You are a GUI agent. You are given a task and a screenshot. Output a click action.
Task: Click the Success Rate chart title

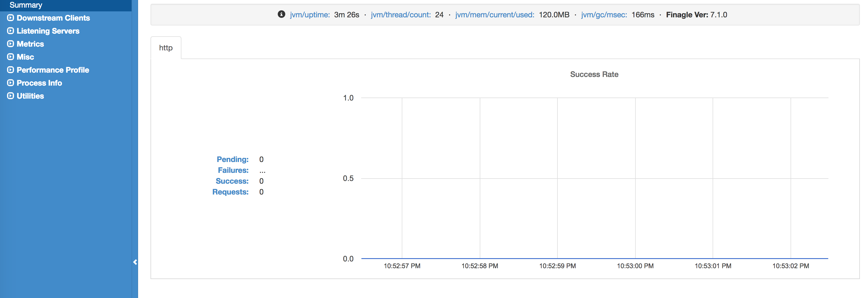tap(594, 74)
